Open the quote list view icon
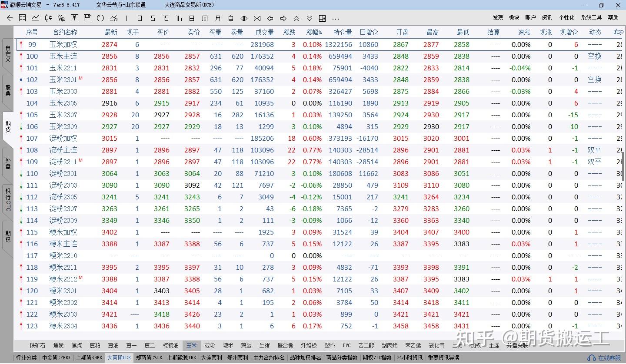Screen dimensions: 626x364 click(23, 18)
